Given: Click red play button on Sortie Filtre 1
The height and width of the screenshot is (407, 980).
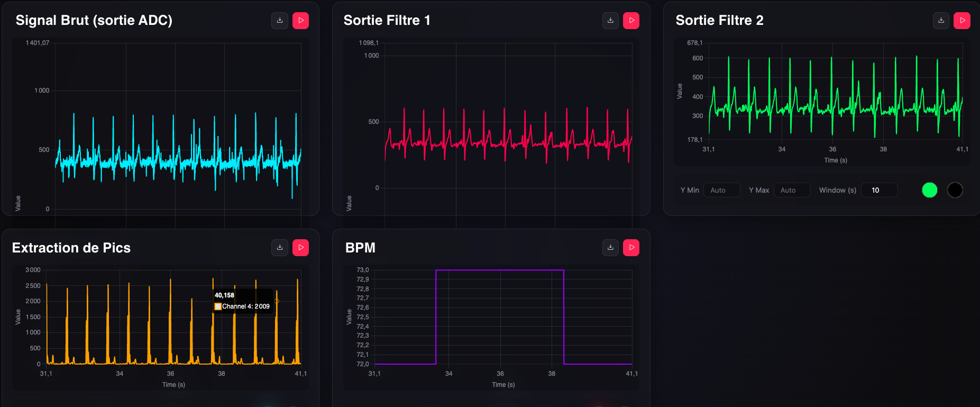Looking at the screenshot, I should [631, 21].
